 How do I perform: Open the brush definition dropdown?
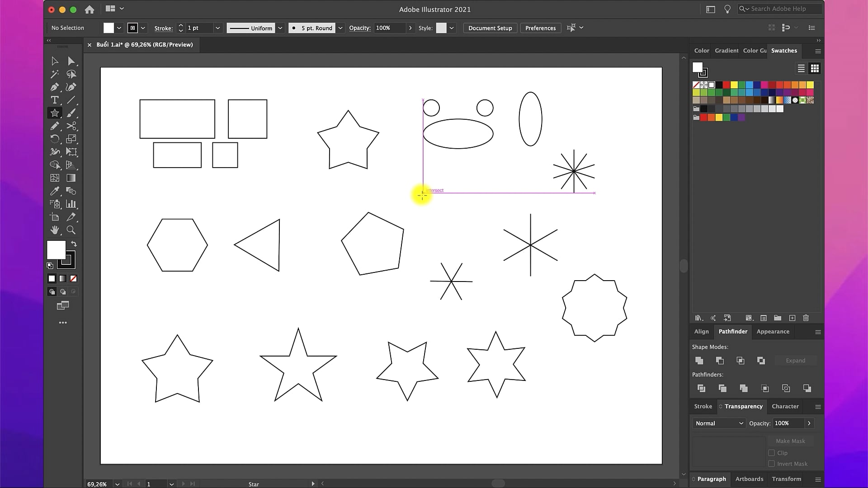point(340,28)
